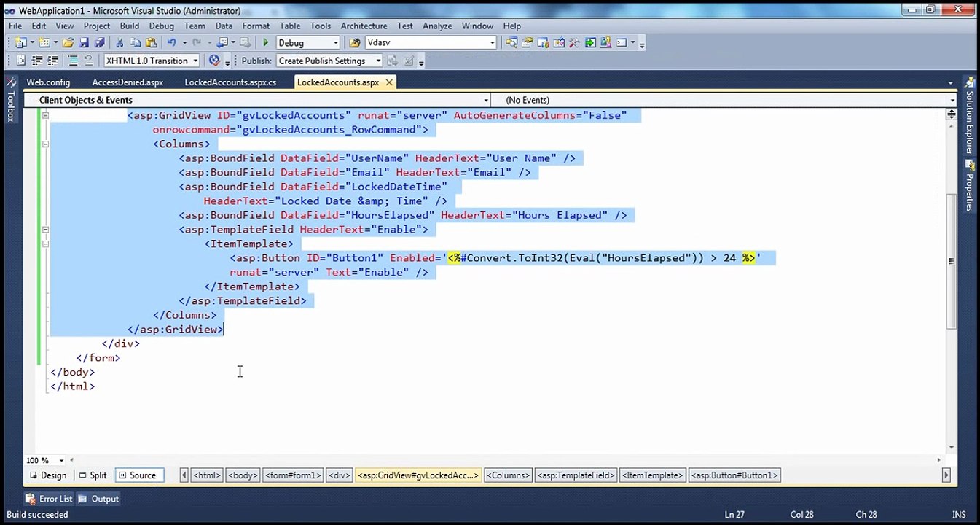Click the Start Page green arrow icon
The width and height of the screenshot is (980, 525).
pos(590,43)
